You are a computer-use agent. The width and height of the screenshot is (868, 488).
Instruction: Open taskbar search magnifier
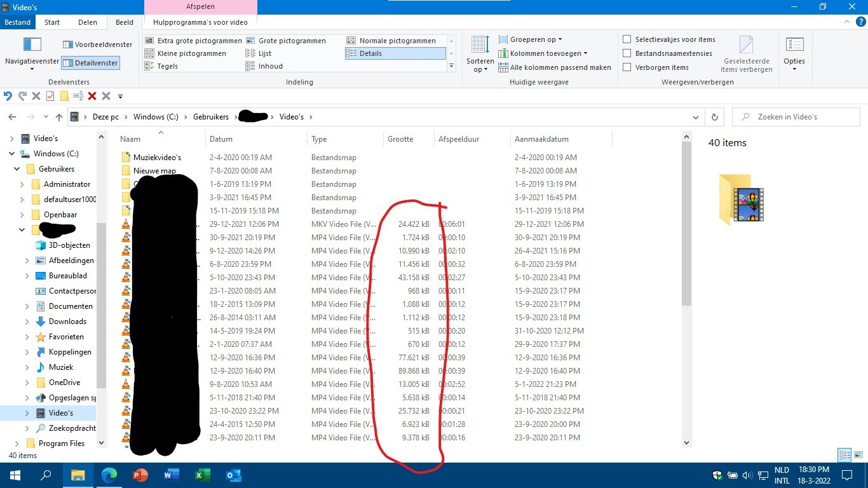coord(46,475)
